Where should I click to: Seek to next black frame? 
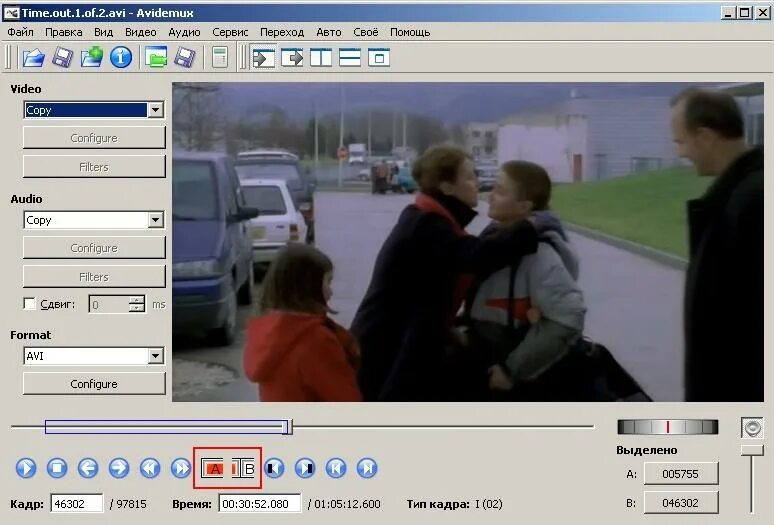pos(305,468)
